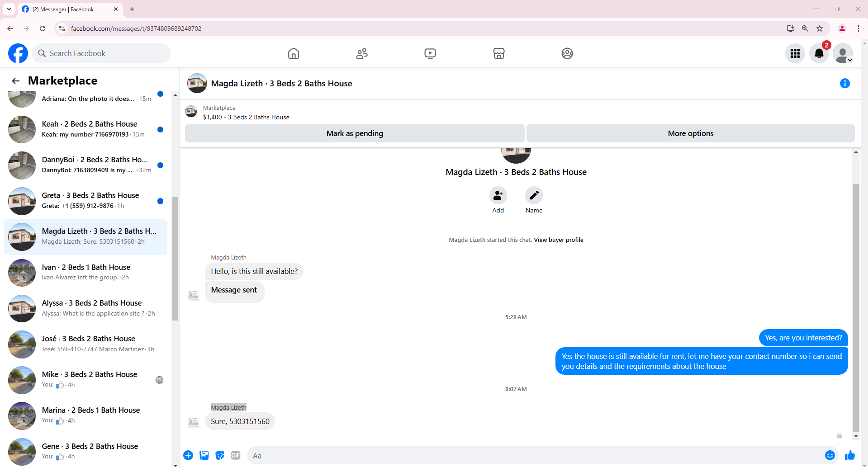Open José 3 Beds 2 Baths House chat
Screen dimensions: 868x467
click(86, 344)
